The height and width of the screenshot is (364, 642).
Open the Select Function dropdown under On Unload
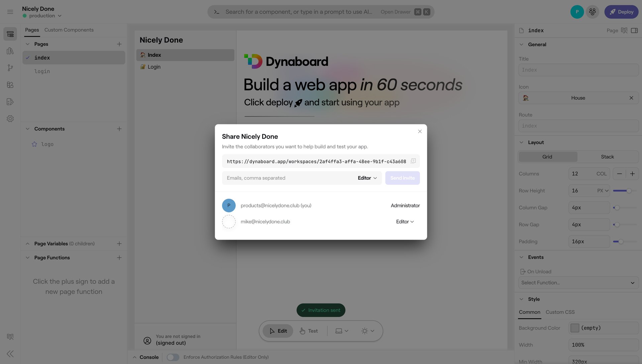(x=578, y=283)
